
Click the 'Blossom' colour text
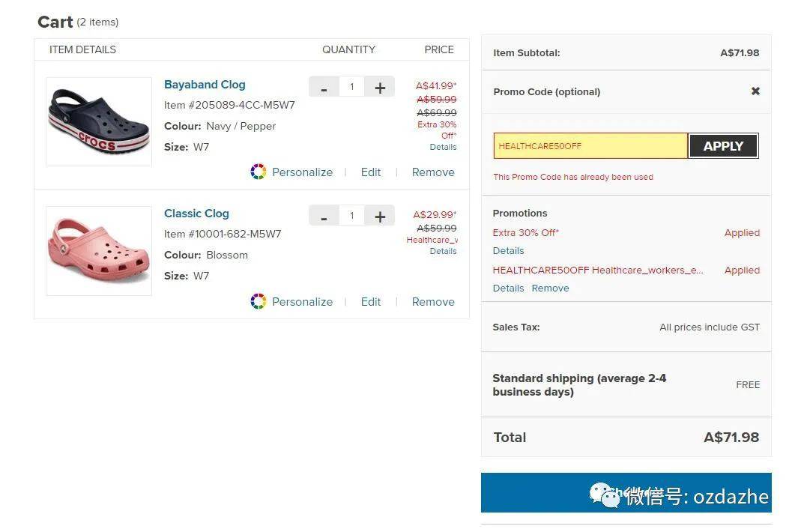click(226, 255)
